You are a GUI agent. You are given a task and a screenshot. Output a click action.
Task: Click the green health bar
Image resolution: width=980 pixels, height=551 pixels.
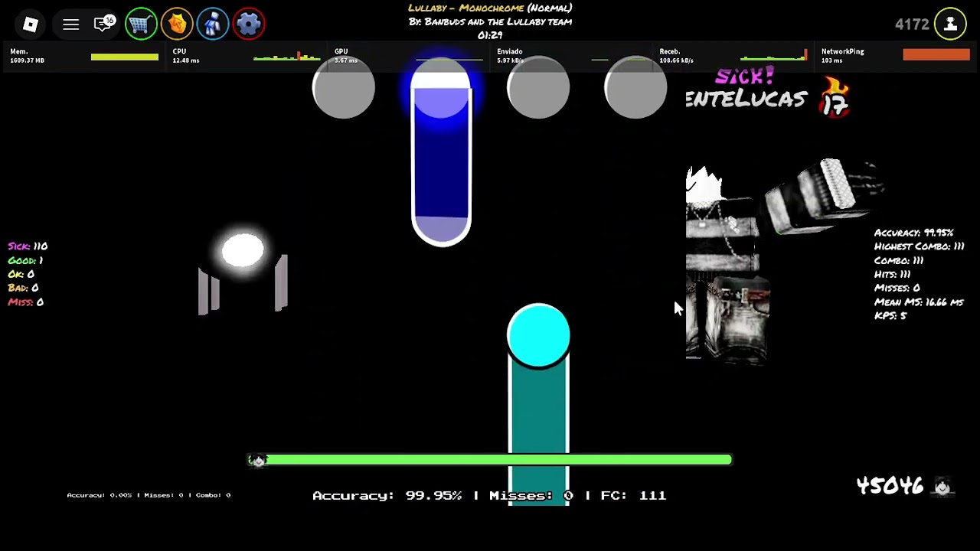pyautogui.click(x=490, y=460)
